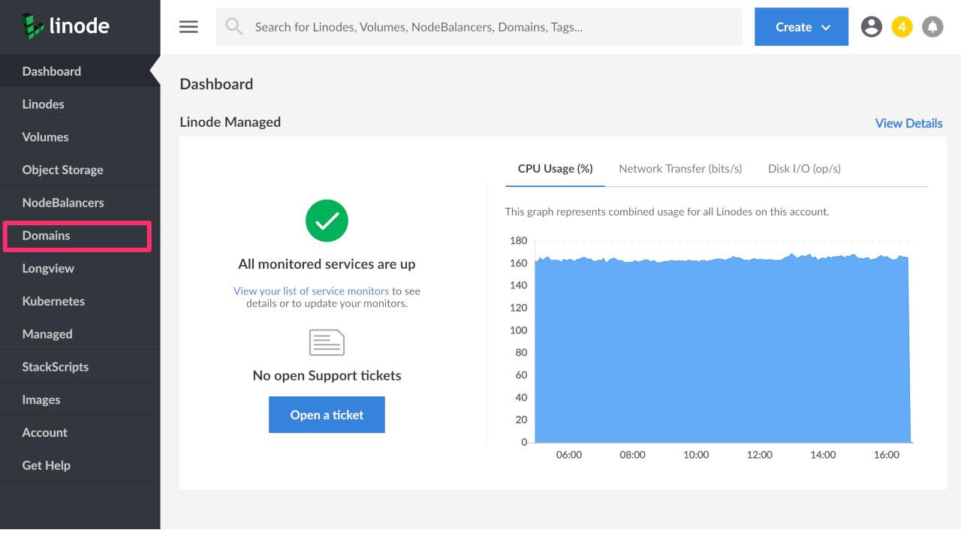Navigate to StackScripts in the sidebar
961x560 pixels.
point(55,367)
